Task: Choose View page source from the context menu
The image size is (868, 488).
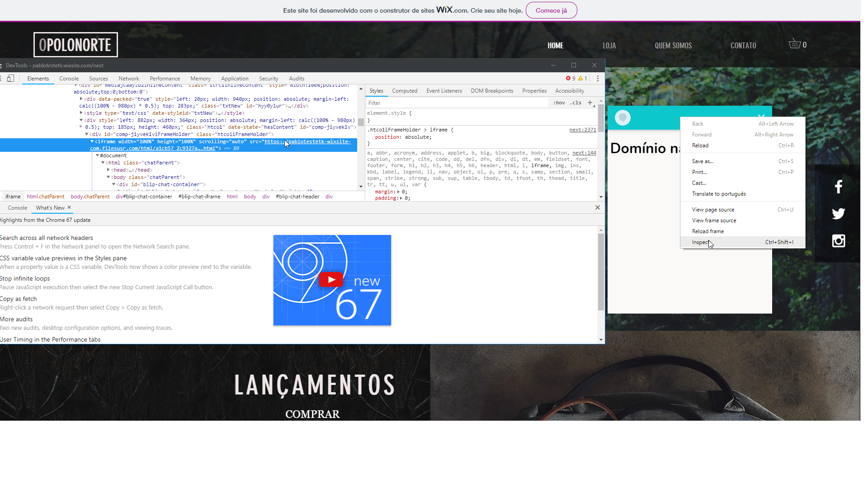Action: click(712, 209)
